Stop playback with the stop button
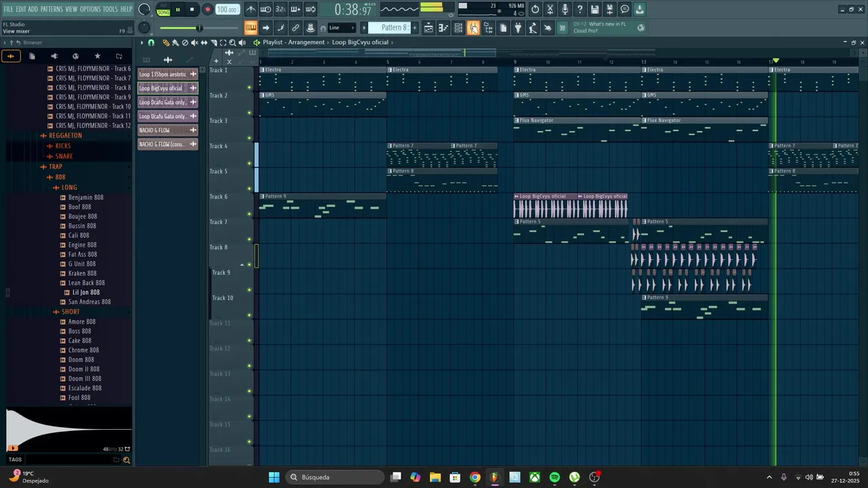The height and width of the screenshot is (488, 868). click(193, 9)
